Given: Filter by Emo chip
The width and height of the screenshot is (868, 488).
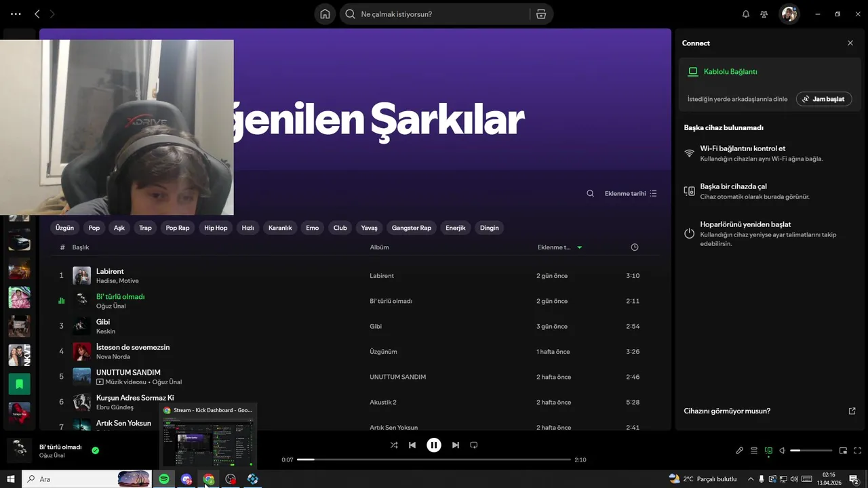Looking at the screenshot, I should (313, 228).
